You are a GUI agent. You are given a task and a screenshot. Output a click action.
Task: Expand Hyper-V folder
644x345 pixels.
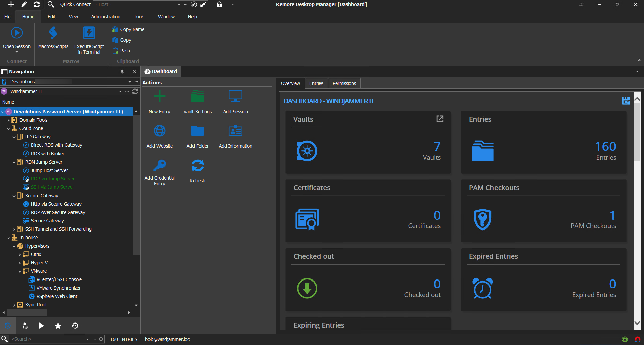point(20,263)
